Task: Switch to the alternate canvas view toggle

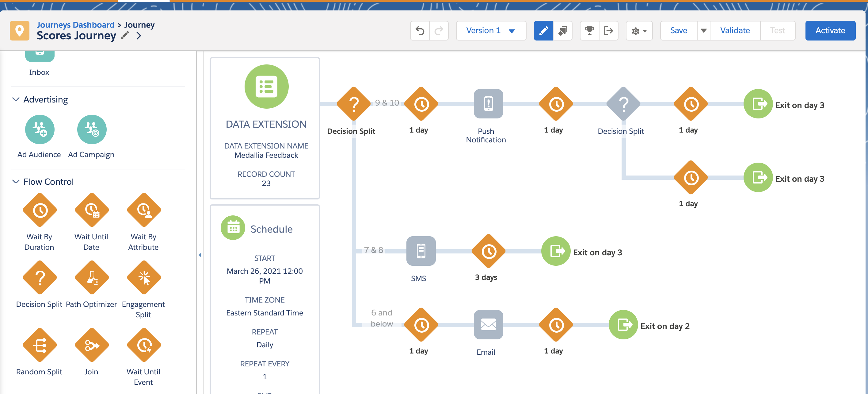Action: pos(563,31)
